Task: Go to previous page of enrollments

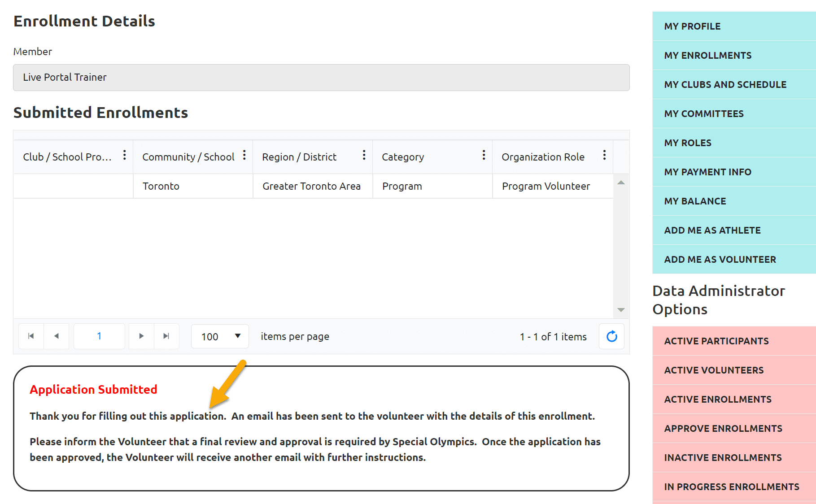Action: pos(57,336)
